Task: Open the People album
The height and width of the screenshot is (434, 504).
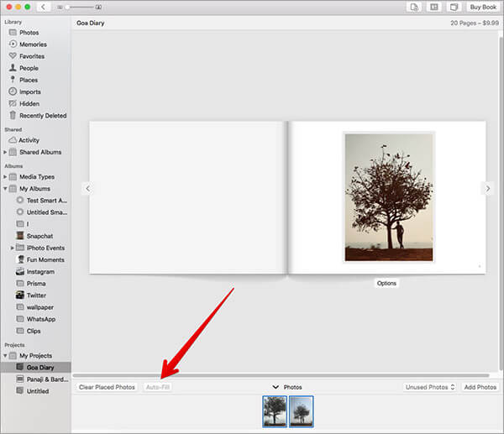Action: click(35, 68)
